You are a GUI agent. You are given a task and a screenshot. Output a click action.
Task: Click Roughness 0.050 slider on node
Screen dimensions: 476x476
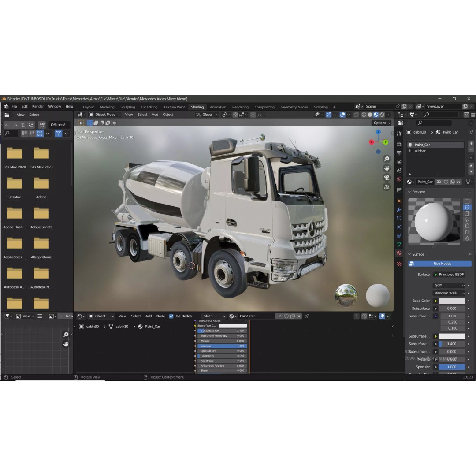(x=222, y=356)
